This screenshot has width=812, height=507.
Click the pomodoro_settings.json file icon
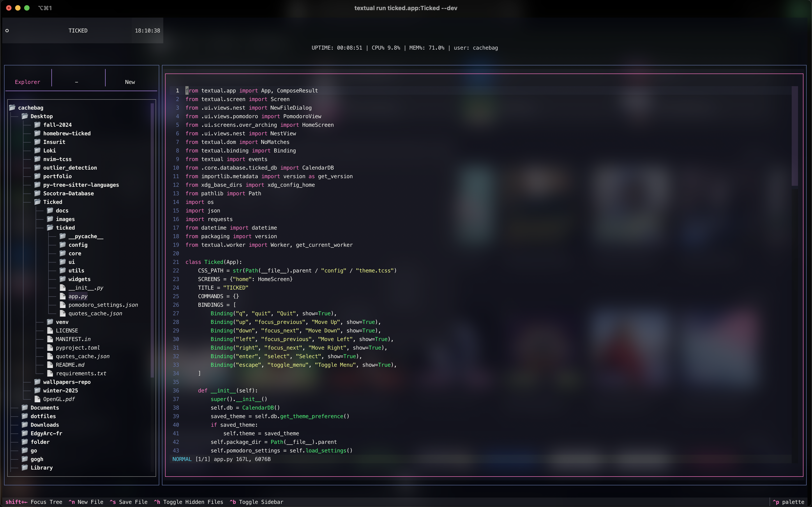tap(63, 305)
